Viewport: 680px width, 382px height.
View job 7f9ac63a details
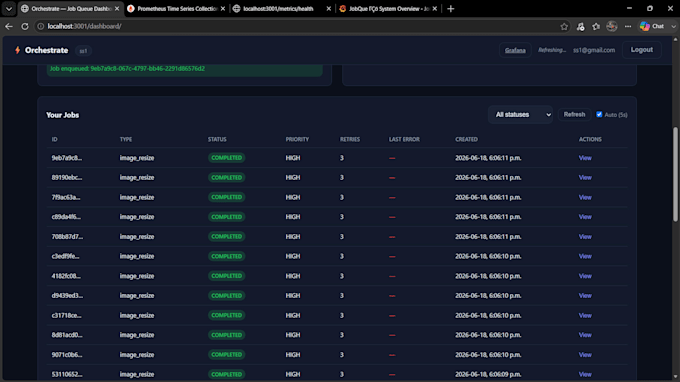point(585,197)
